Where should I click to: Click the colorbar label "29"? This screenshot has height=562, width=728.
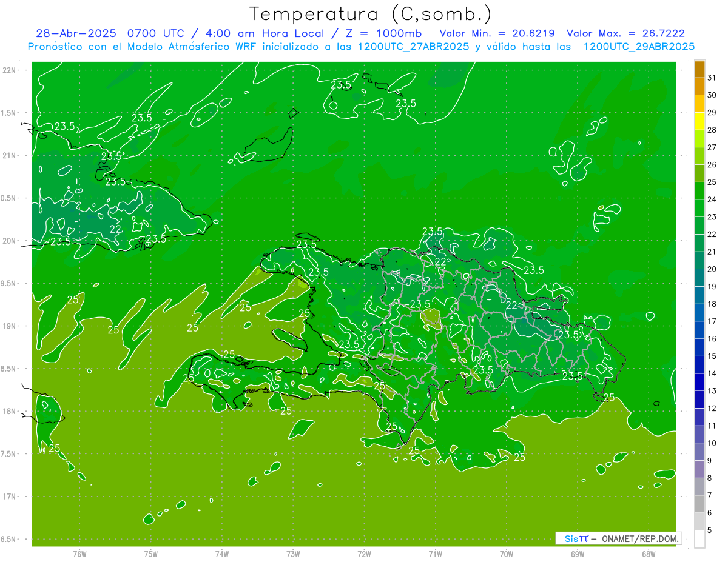pyautogui.click(x=712, y=112)
